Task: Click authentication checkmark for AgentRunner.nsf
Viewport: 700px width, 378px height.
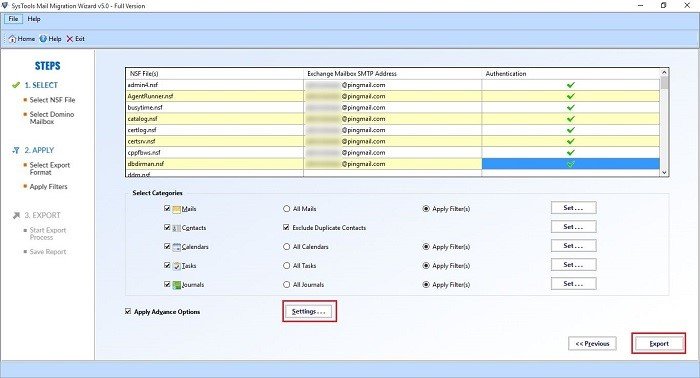Action: pyautogui.click(x=571, y=96)
